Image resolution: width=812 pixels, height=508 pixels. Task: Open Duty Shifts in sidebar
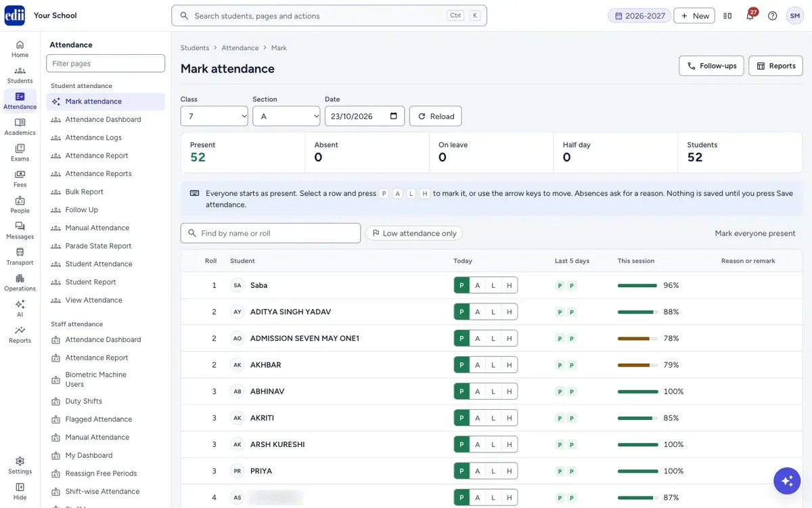click(106, 401)
